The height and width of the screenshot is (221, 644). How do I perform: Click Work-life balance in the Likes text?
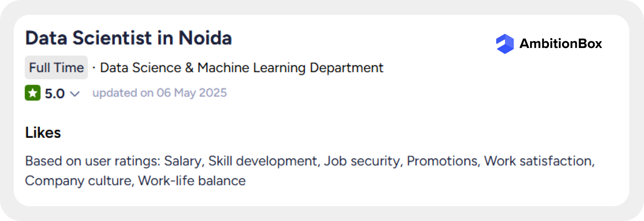pyautogui.click(x=192, y=181)
